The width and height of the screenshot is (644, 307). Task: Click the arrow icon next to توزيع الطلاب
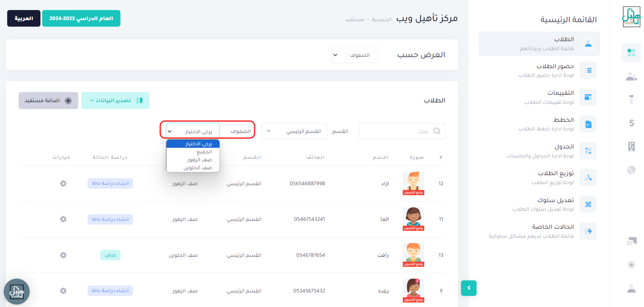tap(588, 178)
